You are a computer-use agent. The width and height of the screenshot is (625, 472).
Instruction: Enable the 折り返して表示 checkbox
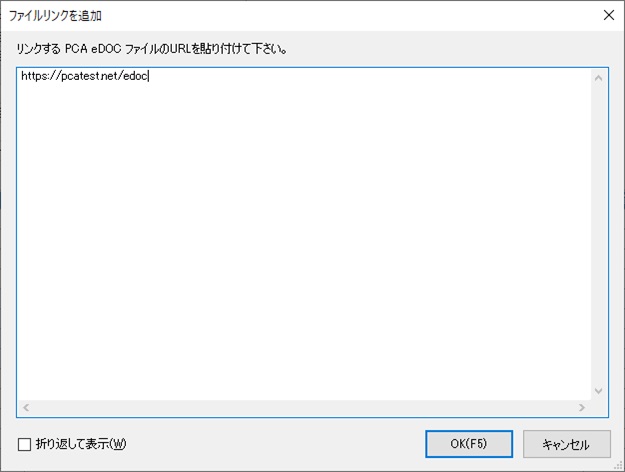pyautogui.click(x=24, y=444)
